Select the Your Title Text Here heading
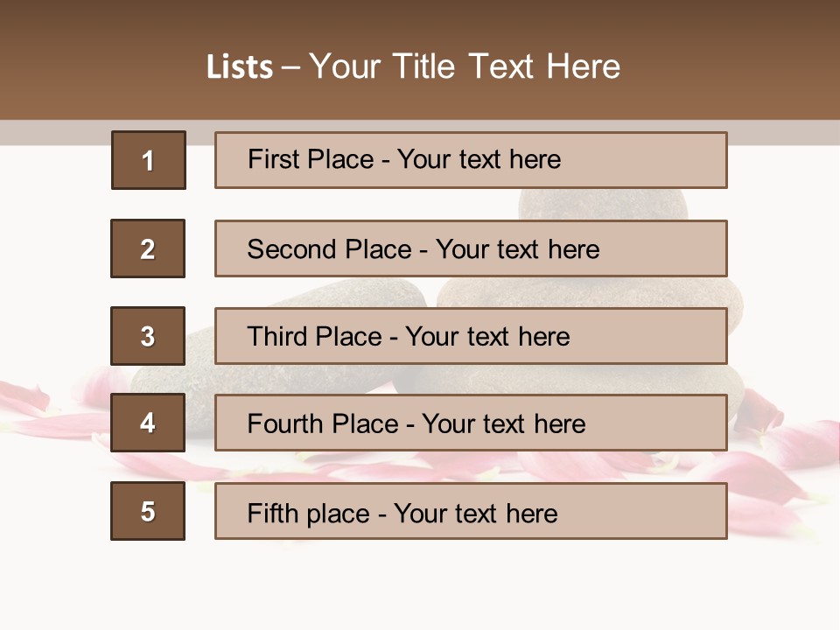 click(x=465, y=66)
